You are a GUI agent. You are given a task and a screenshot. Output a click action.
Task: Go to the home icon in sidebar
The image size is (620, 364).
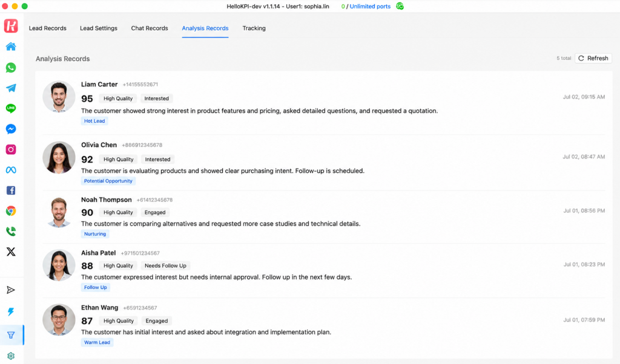pyautogui.click(x=11, y=47)
